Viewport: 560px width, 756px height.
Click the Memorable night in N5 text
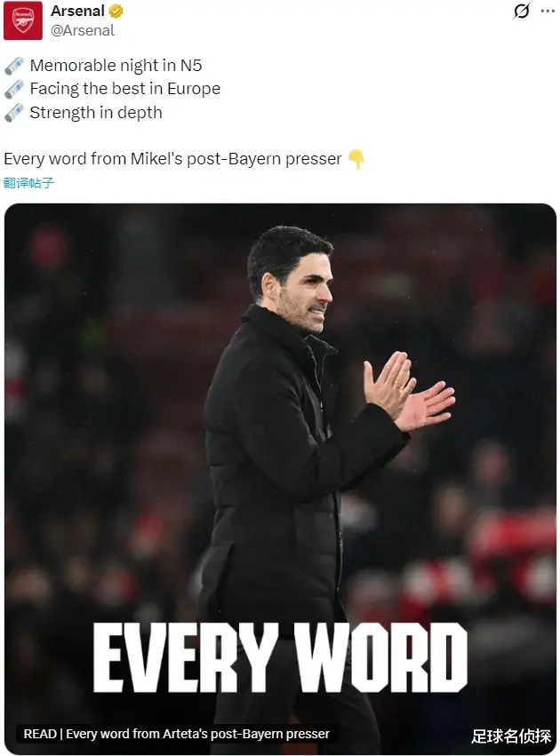pyautogui.click(x=116, y=66)
